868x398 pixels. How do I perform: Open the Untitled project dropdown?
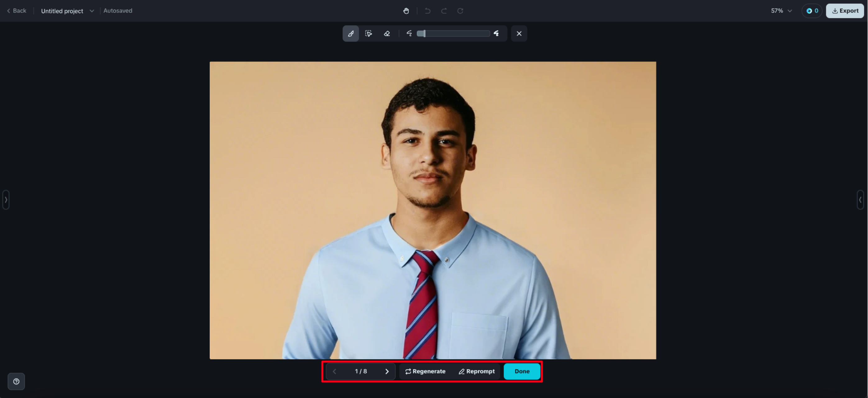67,11
